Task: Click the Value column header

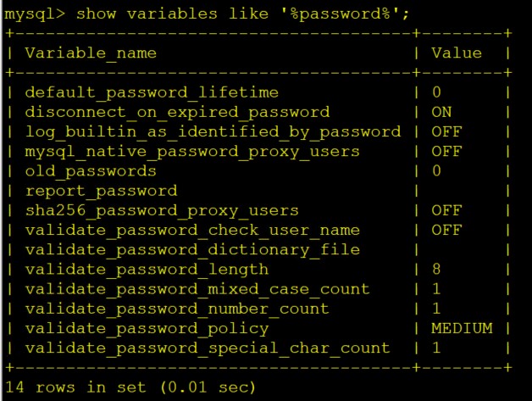Action: pyautogui.click(x=456, y=53)
